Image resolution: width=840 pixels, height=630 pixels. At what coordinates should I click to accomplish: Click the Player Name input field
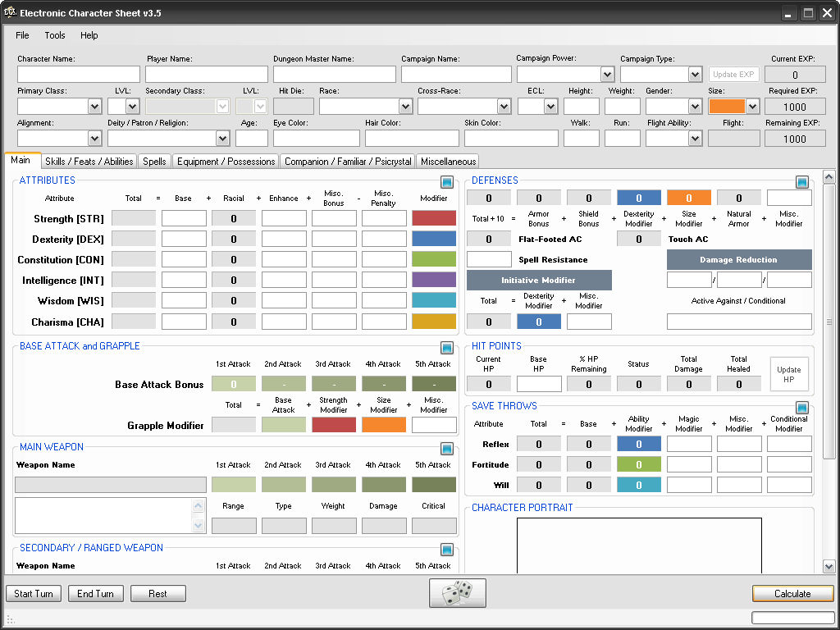click(x=206, y=75)
